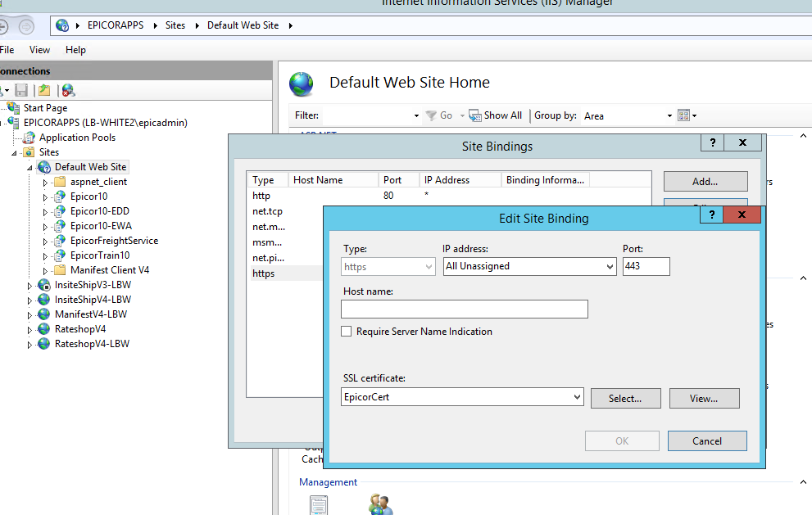Select Application Pools in the tree
This screenshot has width=812, height=515.
[x=77, y=138]
